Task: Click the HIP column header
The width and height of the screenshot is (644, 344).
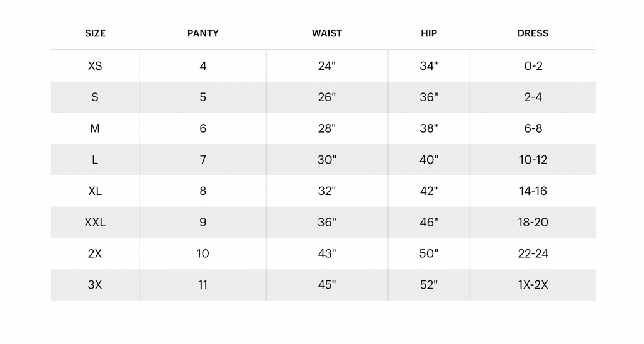Action: [429, 33]
